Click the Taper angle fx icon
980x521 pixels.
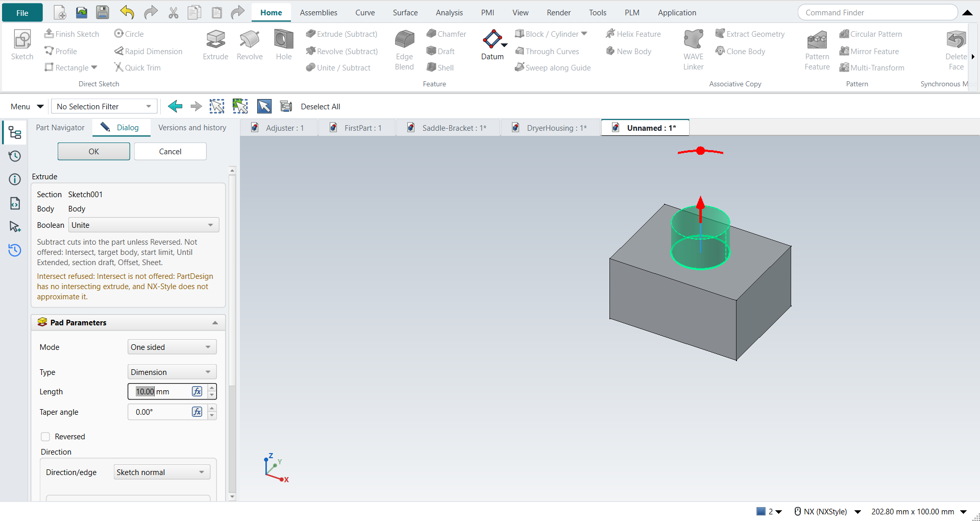coord(197,412)
